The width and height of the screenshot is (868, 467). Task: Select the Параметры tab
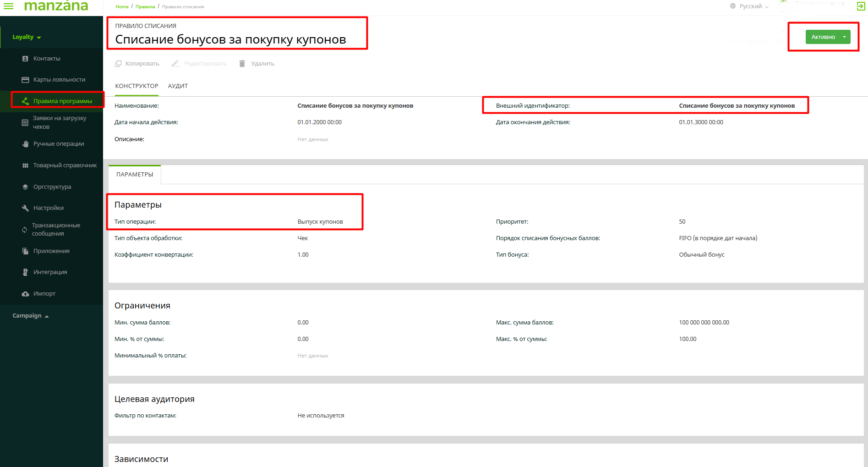[x=135, y=175]
